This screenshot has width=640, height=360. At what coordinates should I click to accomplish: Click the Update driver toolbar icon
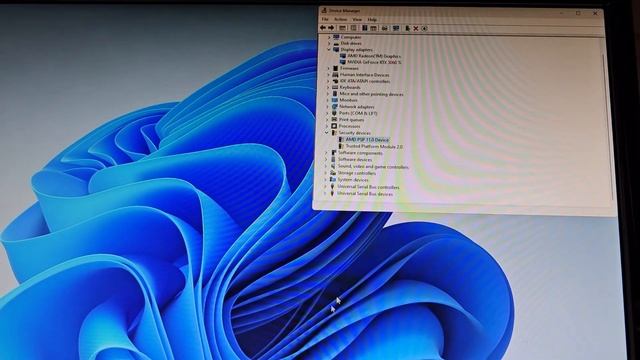pos(407,28)
